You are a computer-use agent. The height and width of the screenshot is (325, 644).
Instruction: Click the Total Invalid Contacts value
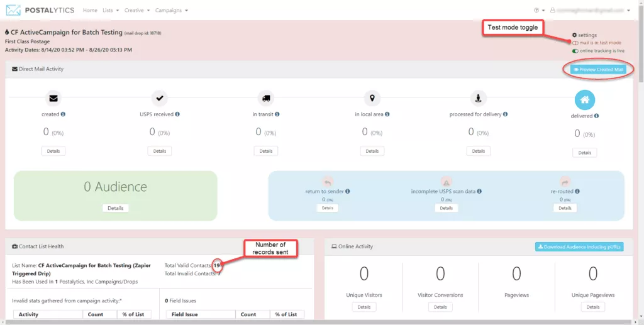219,273
